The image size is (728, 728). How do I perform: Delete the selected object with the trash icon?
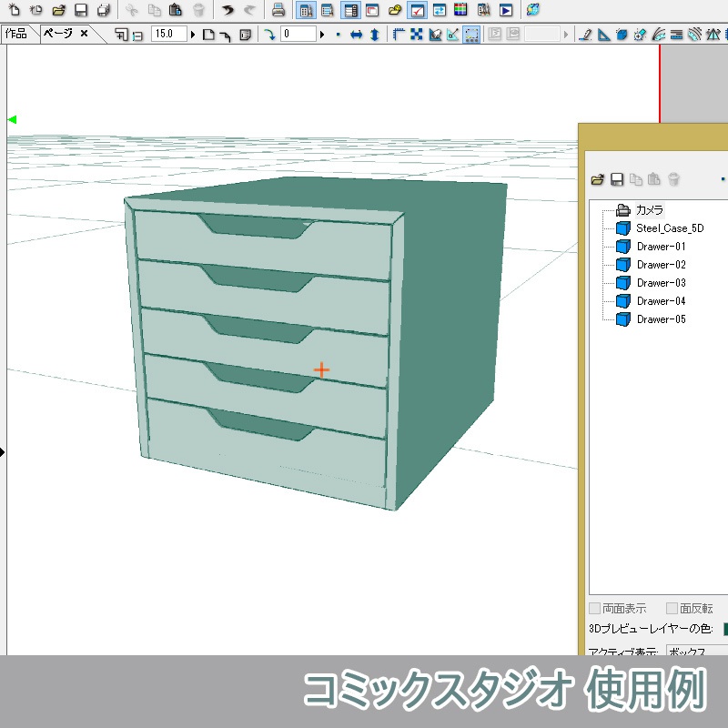pos(673,179)
